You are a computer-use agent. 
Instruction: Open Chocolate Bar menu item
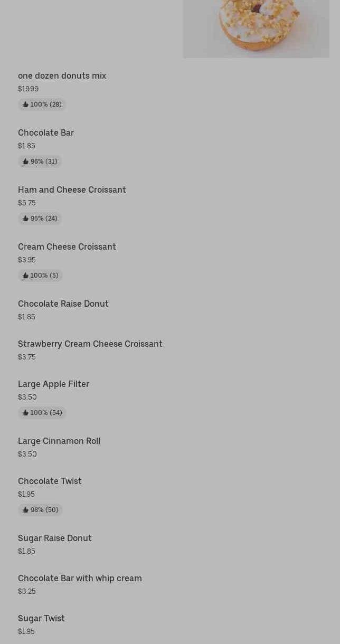(x=46, y=133)
